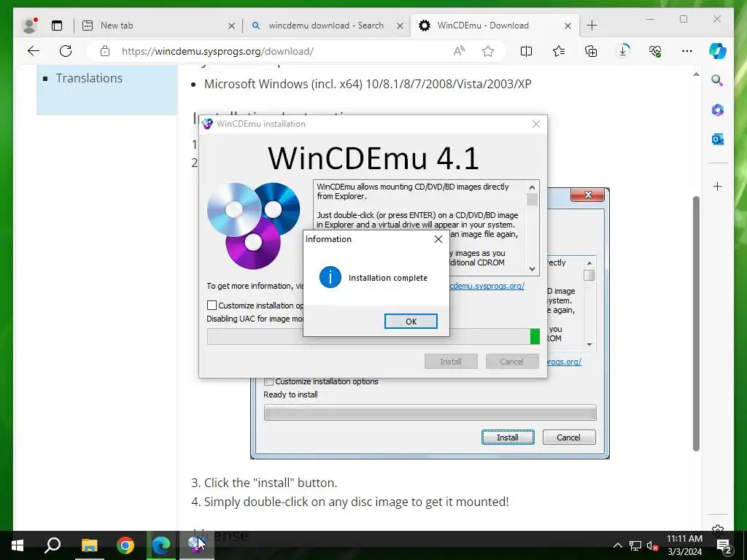The image size is (747, 560).
Task: Select the WinCDEmu installer taskbar button
Action: [x=196, y=545]
